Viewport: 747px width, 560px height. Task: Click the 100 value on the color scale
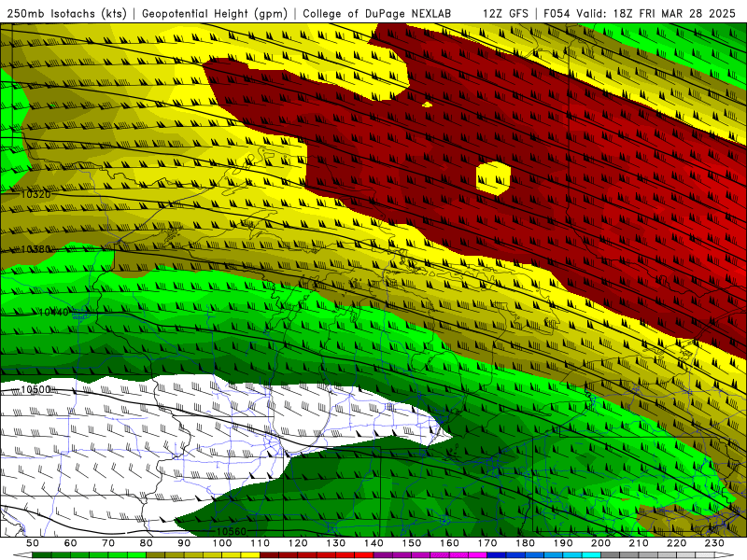pos(222,543)
